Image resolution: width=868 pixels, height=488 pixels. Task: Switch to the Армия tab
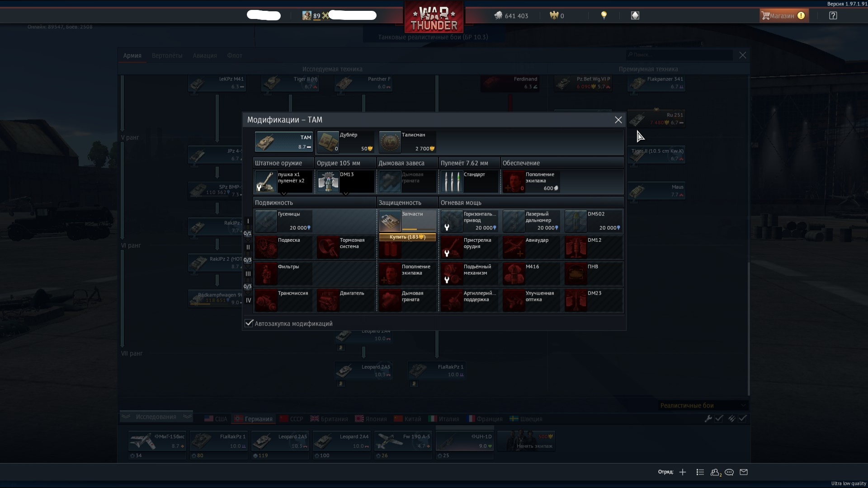click(132, 56)
